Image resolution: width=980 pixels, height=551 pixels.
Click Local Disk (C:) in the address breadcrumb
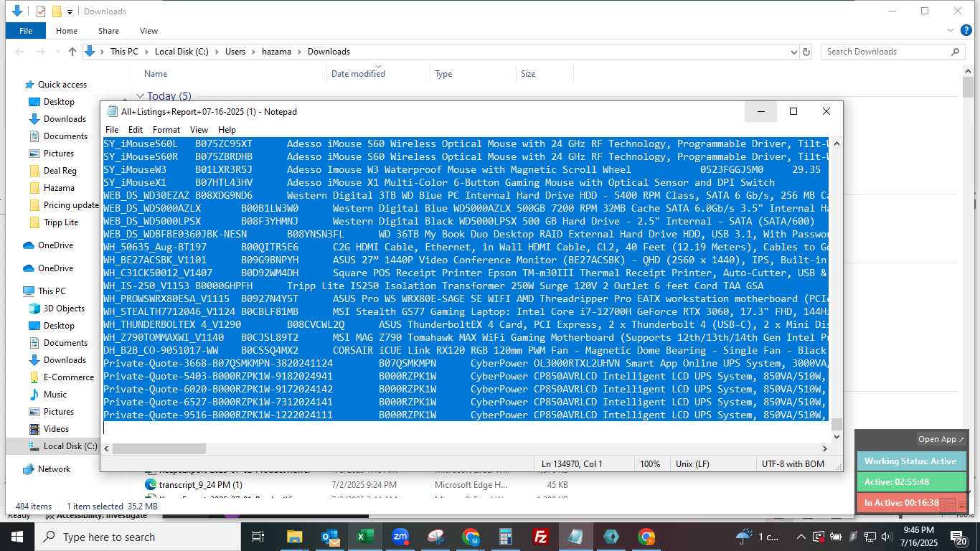click(182, 52)
